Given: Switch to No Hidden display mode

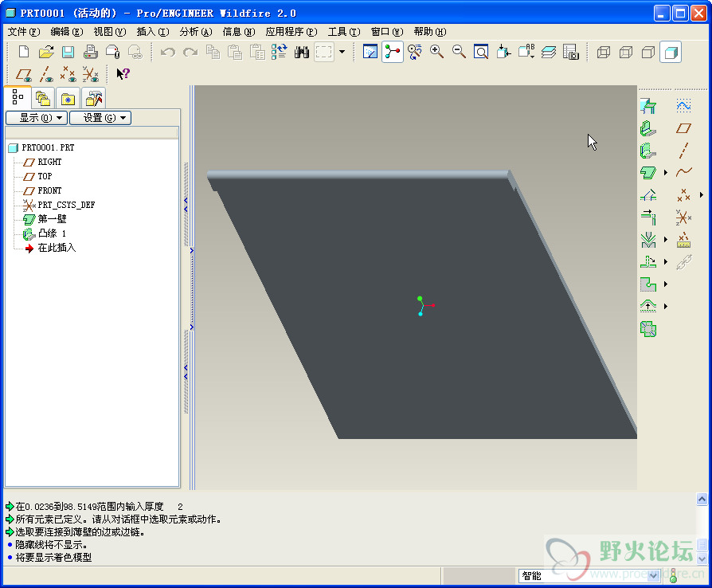Looking at the screenshot, I should point(648,53).
